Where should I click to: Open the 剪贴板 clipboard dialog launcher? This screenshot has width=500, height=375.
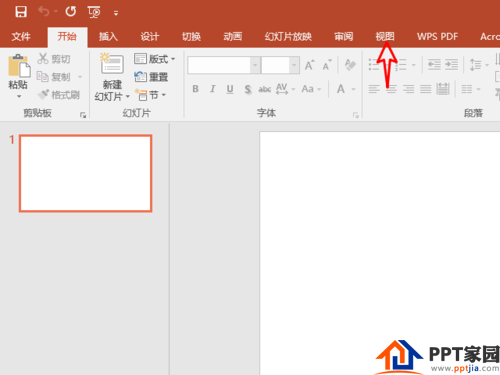pyautogui.click(x=83, y=115)
